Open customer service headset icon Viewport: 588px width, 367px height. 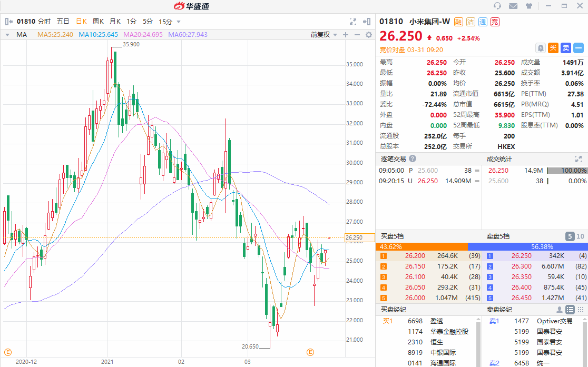[x=497, y=6]
